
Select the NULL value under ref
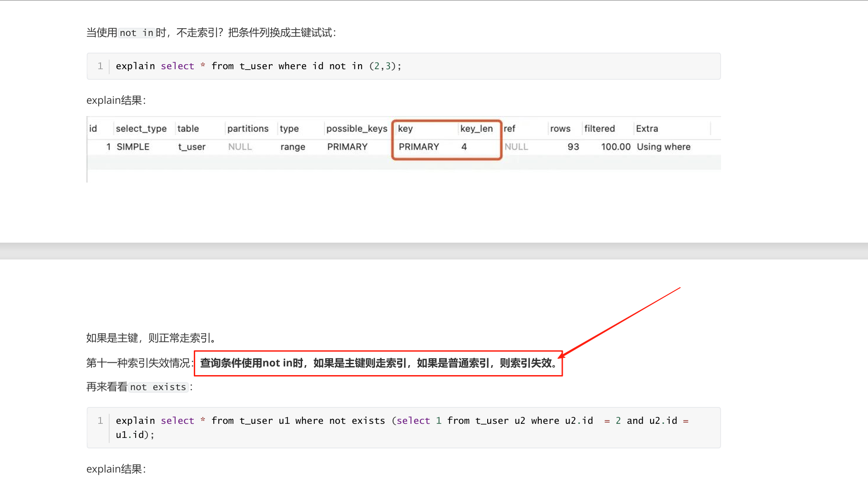pos(516,147)
